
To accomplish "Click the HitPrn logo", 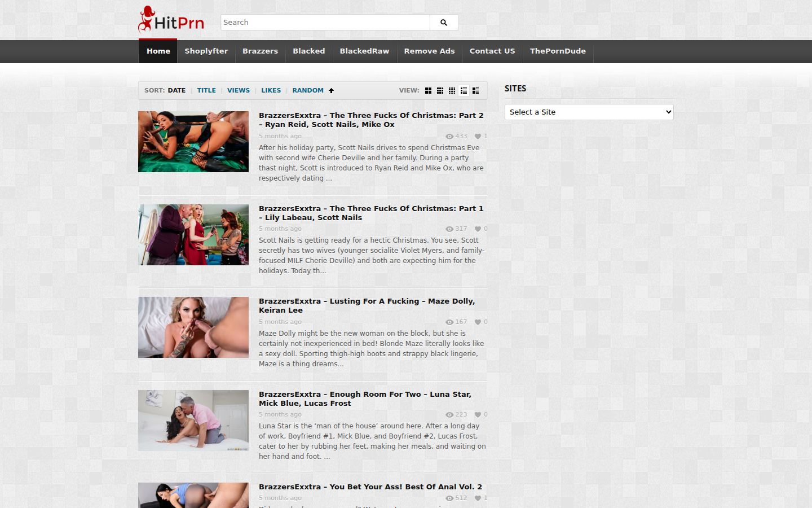I will coord(171,20).
